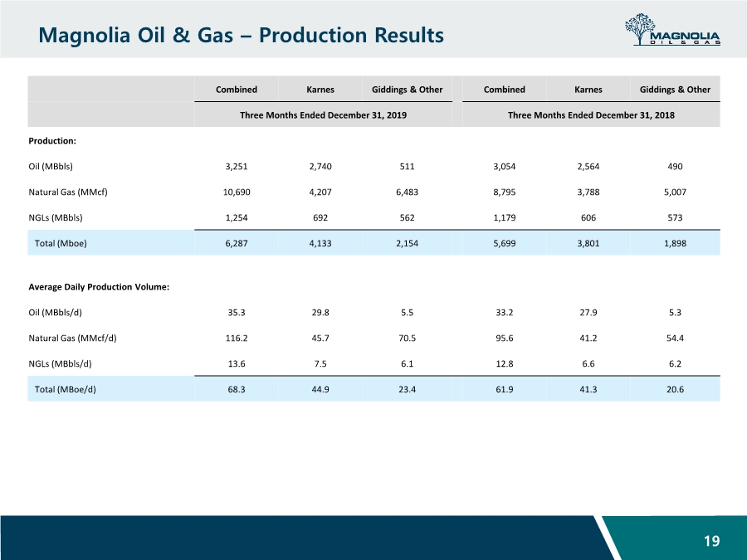The height and width of the screenshot is (560, 747).
Task: Click the 2018 'Combined' column header
Action: tap(505, 90)
